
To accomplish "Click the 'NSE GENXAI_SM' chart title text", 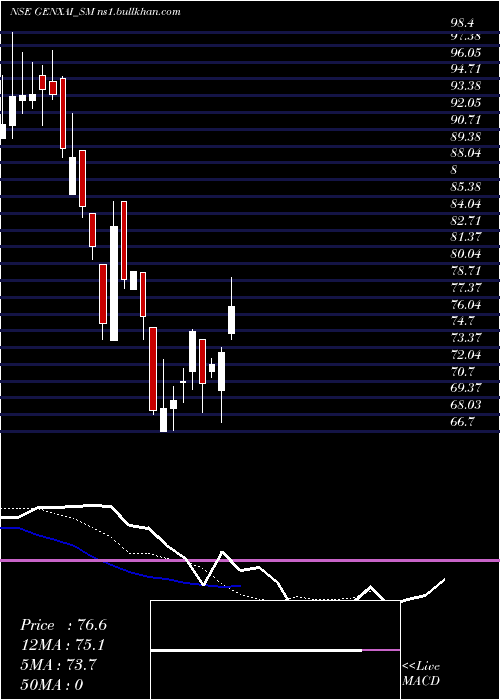I will [52, 12].
